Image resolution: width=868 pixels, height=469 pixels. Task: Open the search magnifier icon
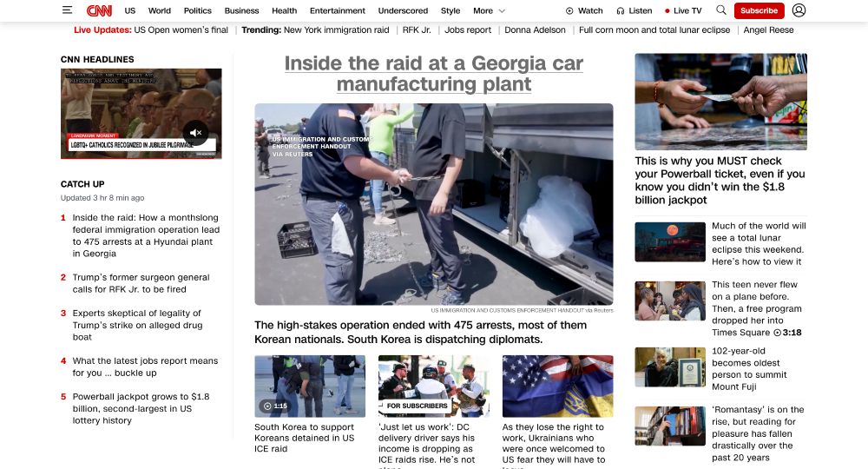[x=720, y=10]
